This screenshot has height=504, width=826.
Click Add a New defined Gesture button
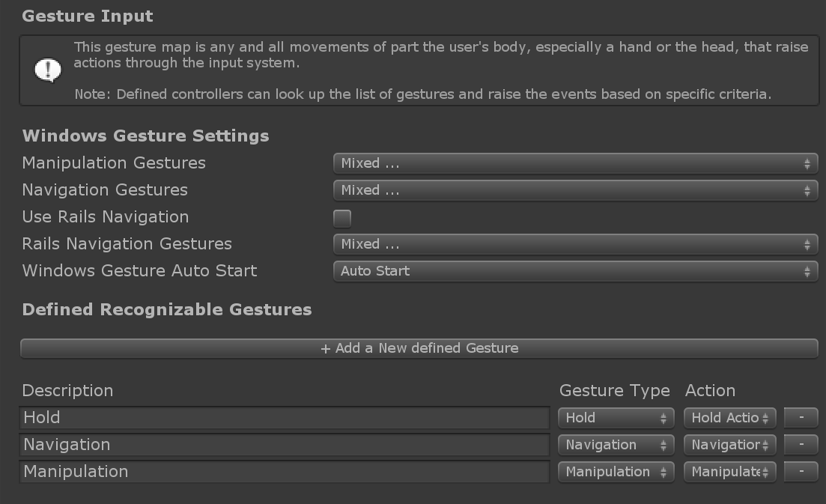click(419, 348)
